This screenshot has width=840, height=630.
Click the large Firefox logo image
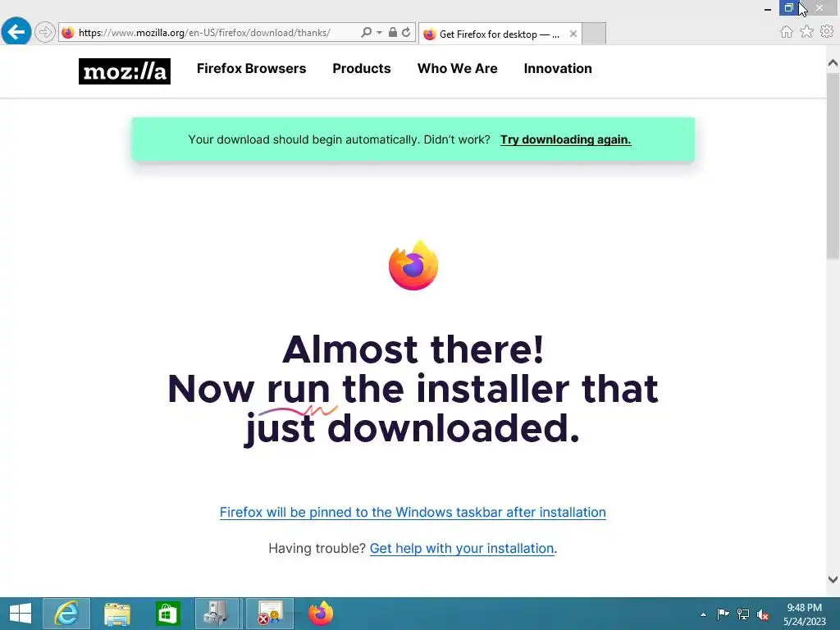(x=413, y=266)
